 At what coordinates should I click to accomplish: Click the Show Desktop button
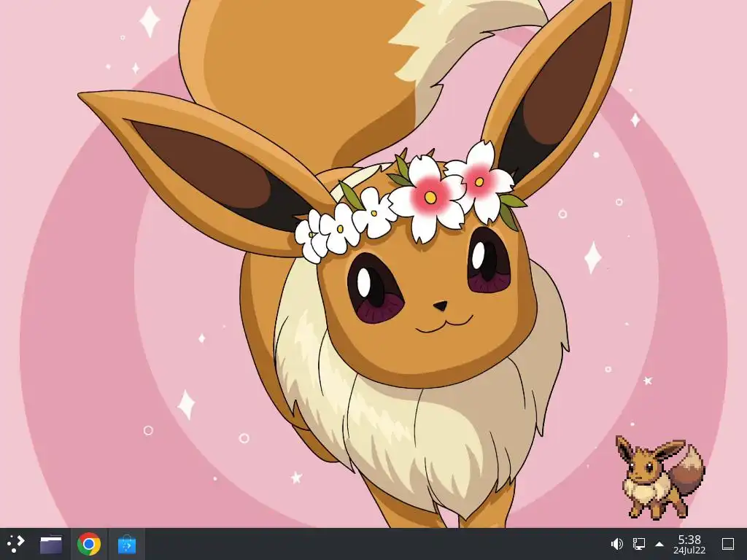[728, 544]
